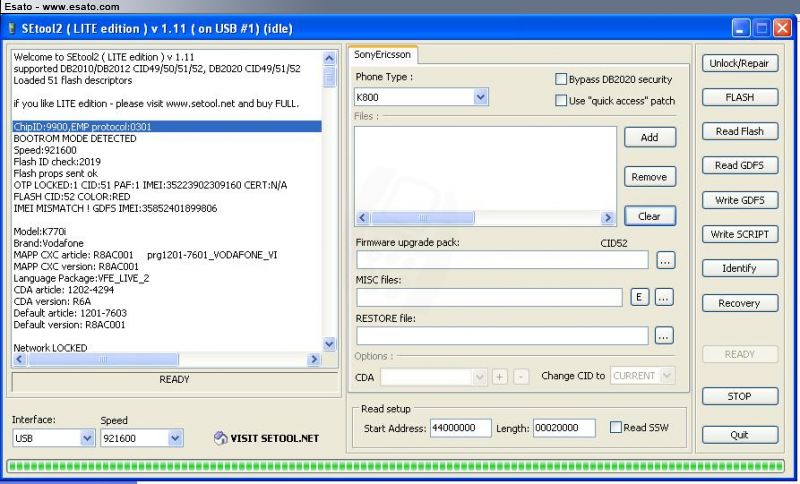Open the VISIT SETOOL.NET link

(274, 438)
